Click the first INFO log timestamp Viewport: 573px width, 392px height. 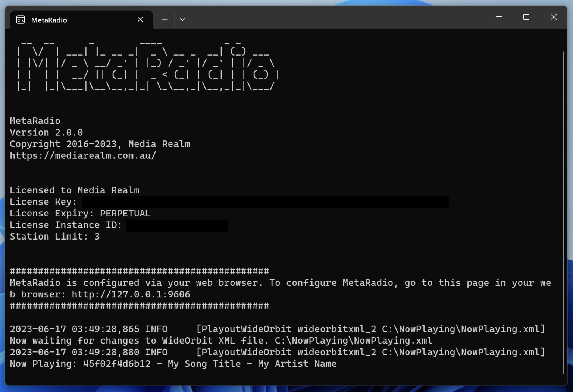75,329
